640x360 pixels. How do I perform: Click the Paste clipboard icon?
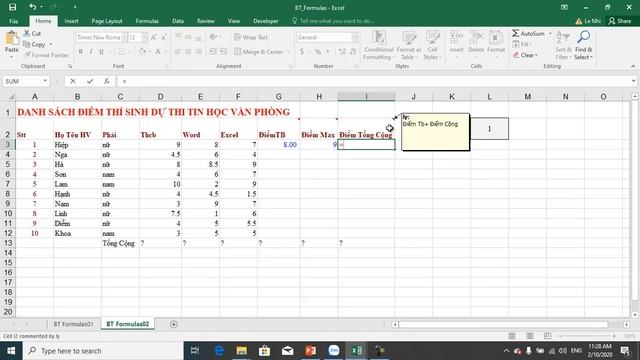tap(12, 39)
